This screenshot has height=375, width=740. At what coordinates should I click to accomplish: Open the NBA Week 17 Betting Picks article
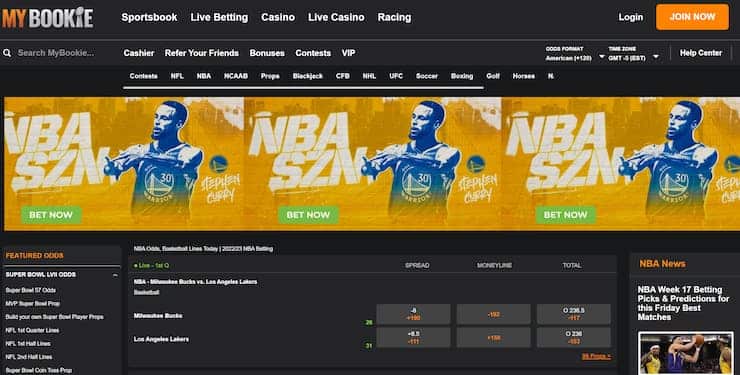(x=683, y=303)
